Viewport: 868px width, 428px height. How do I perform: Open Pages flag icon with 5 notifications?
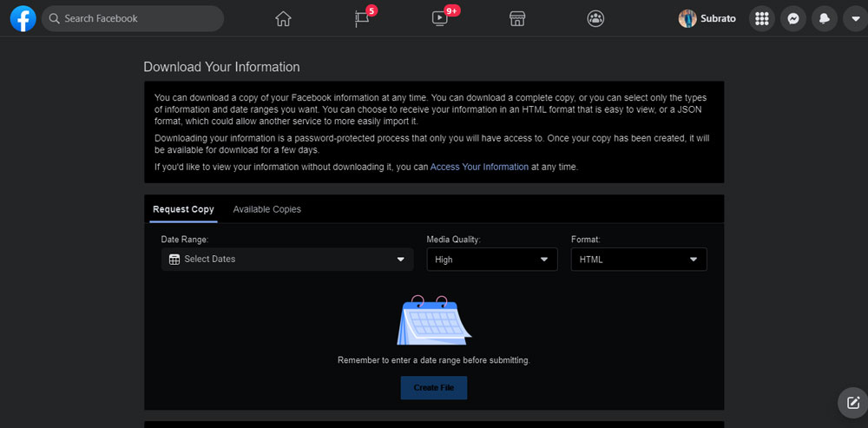tap(362, 19)
